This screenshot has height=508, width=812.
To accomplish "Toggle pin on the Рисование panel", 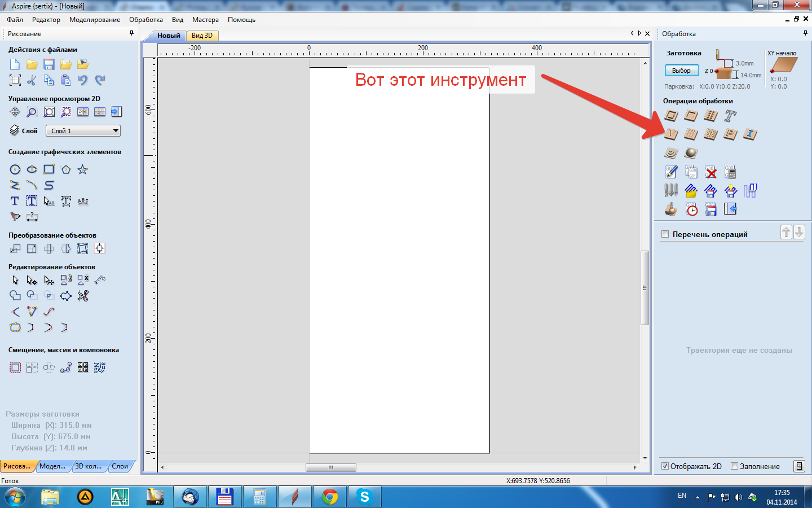I will 132,33.
